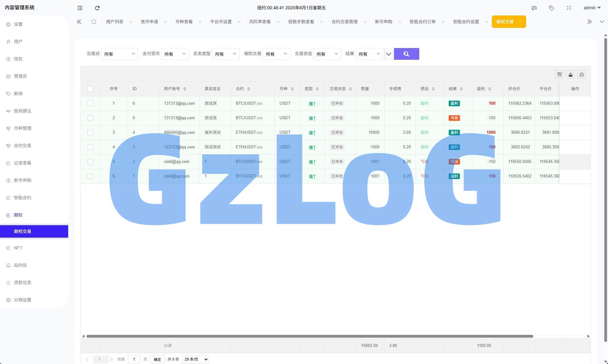Select row checkbox for 456456@qq.com
The height and width of the screenshot is (364, 608).
click(x=90, y=133)
